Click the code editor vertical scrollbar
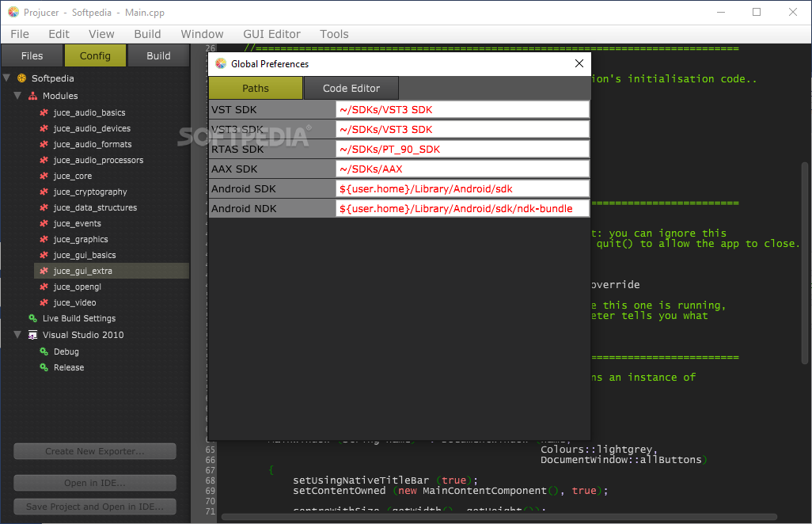 [804, 263]
